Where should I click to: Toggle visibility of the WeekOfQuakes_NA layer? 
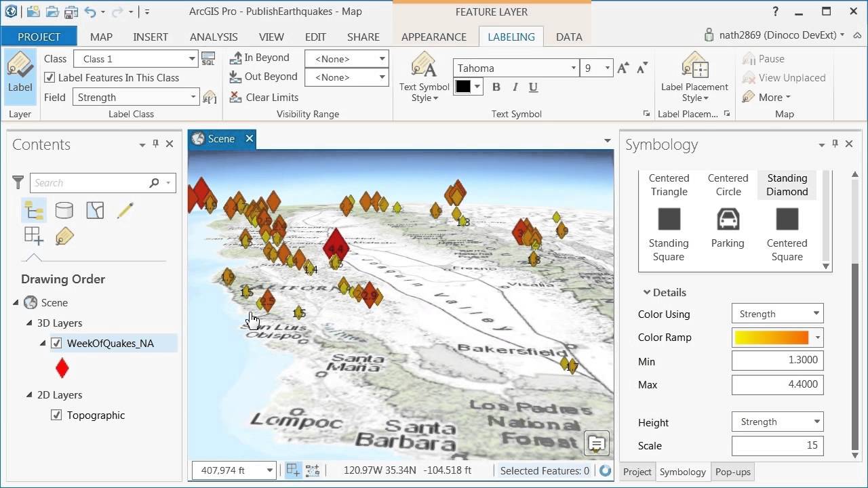coord(56,343)
